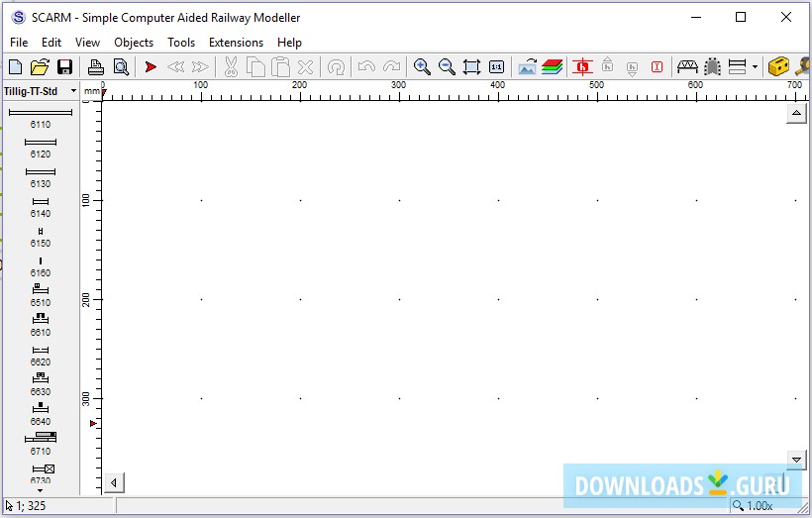Click the lower height down-arrow icon
This screenshot has height=518, width=812.
tap(632, 68)
